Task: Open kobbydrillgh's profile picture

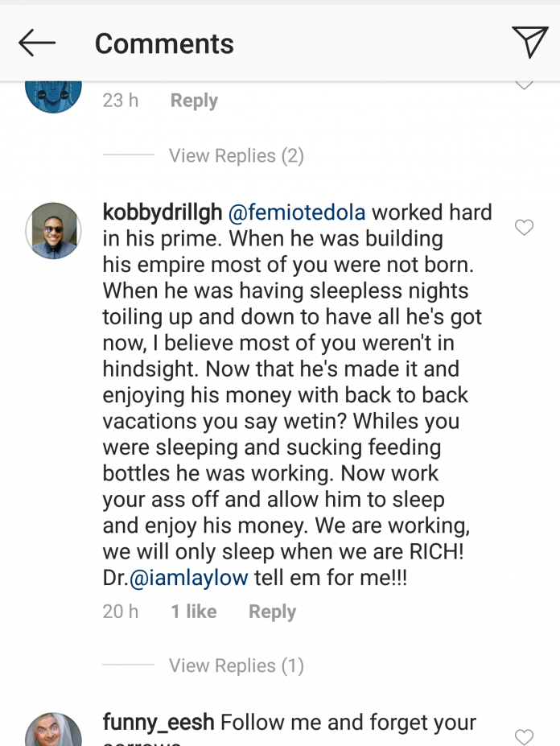Action: pyautogui.click(x=54, y=231)
